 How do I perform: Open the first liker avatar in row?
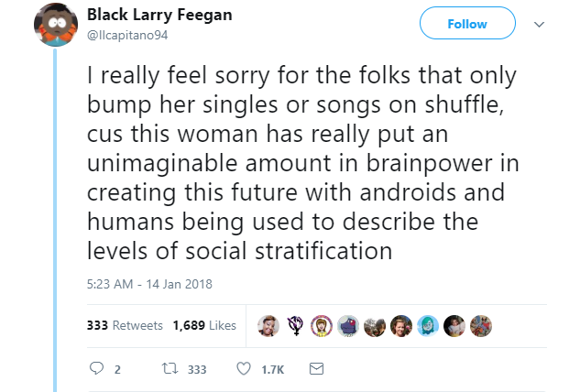pos(268,325)
